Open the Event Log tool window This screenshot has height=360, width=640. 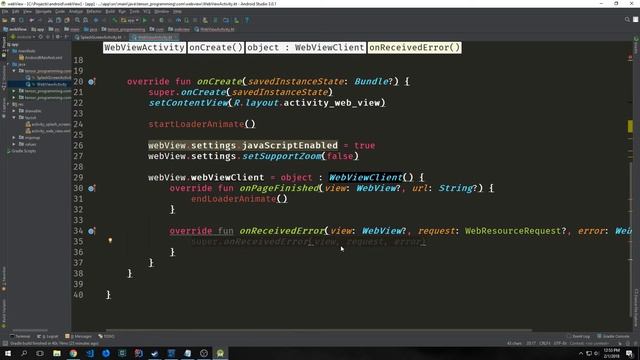point(578,336)
